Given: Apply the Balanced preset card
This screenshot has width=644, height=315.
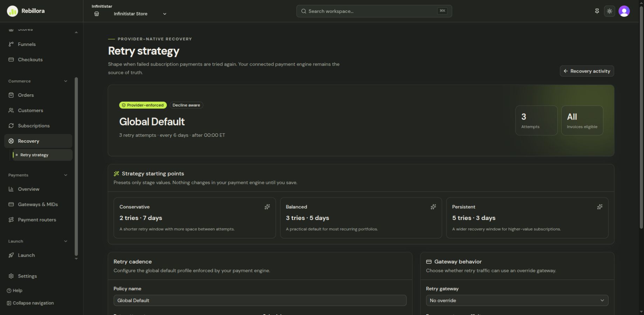Looking at the screenshot, I should 361,218.
